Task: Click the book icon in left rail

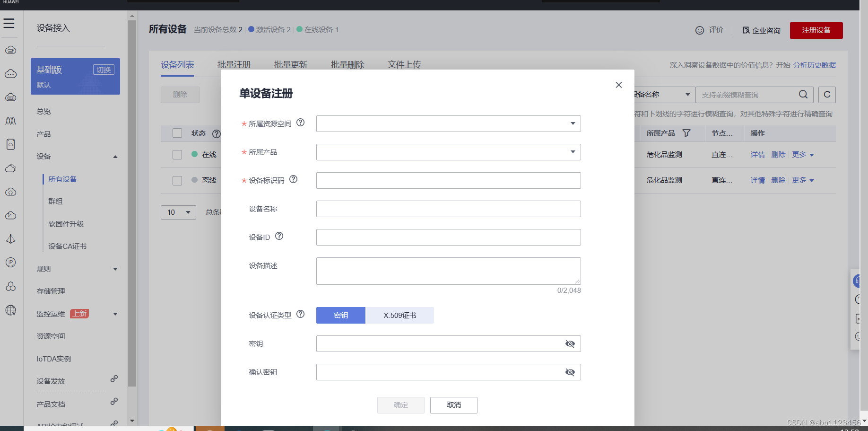Action: 10,144
